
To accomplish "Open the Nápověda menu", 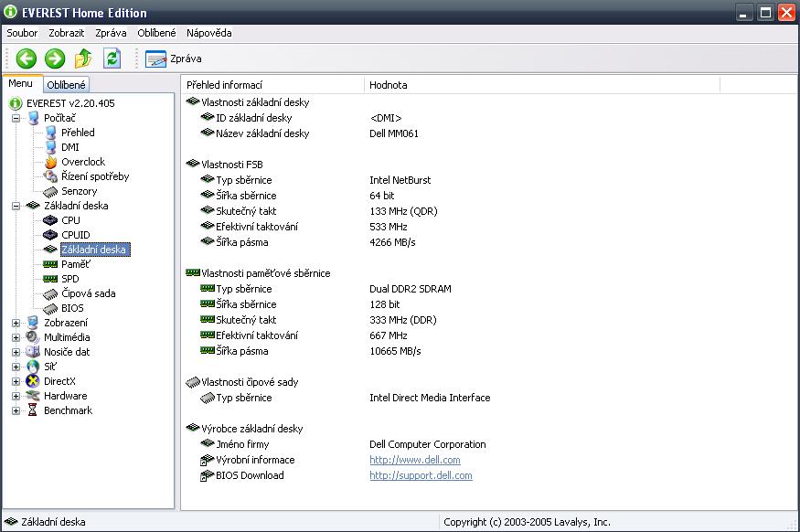I will point(208,33).
